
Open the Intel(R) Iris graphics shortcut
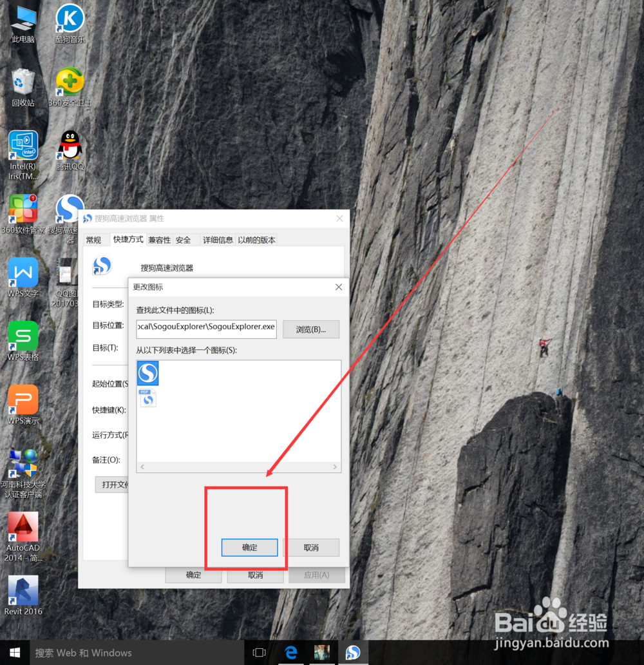point(23,156)
